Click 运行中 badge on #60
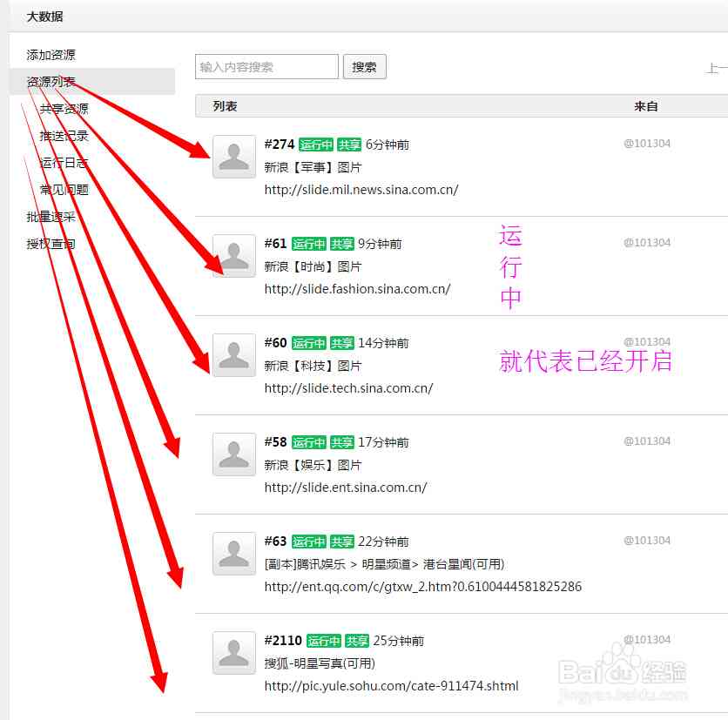 [x=309, y=344]
